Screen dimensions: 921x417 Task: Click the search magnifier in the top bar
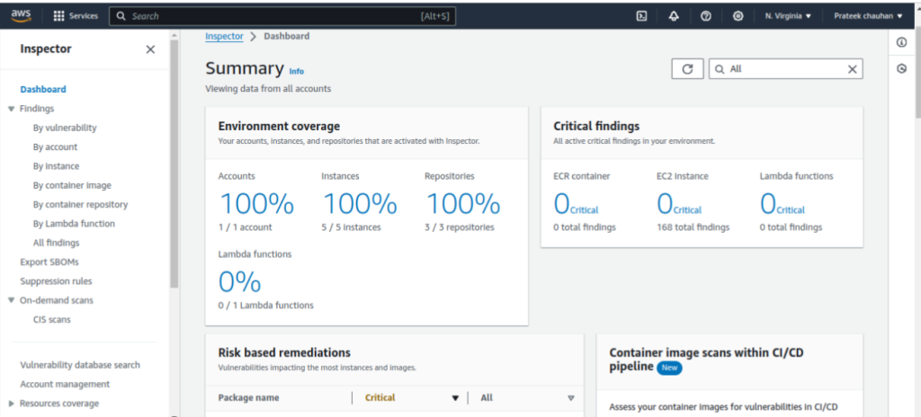coord(121,16)
